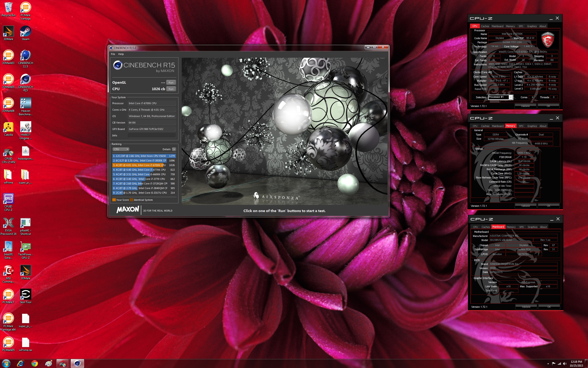Viewport: 588px width, 368px height.
Task: Click the orange Your Score legend swatch
Action: coord(114,200)
